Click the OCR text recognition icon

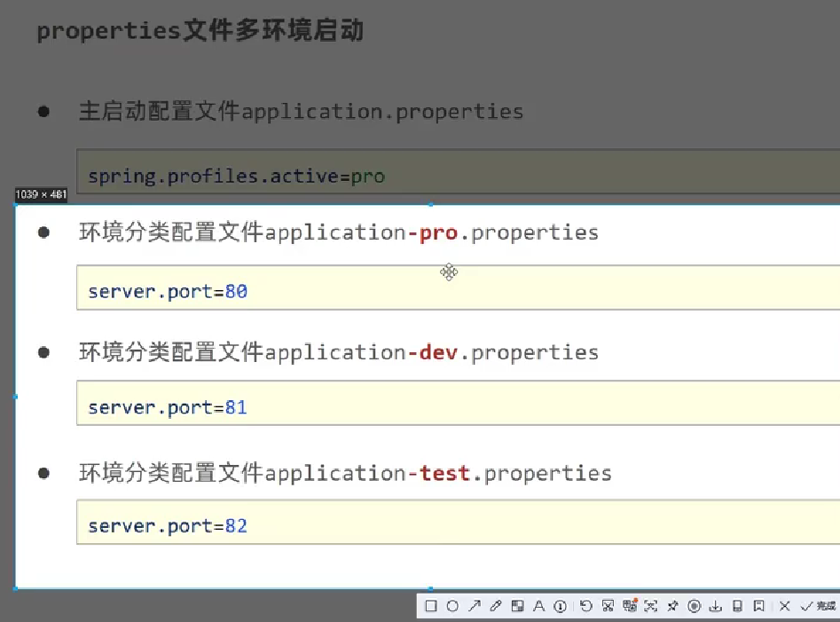point(651,606)
